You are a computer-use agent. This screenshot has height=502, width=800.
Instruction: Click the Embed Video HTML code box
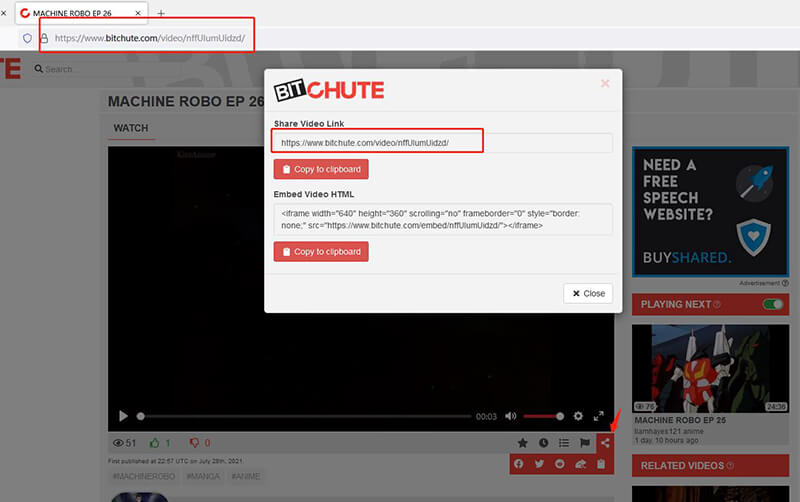443,219
